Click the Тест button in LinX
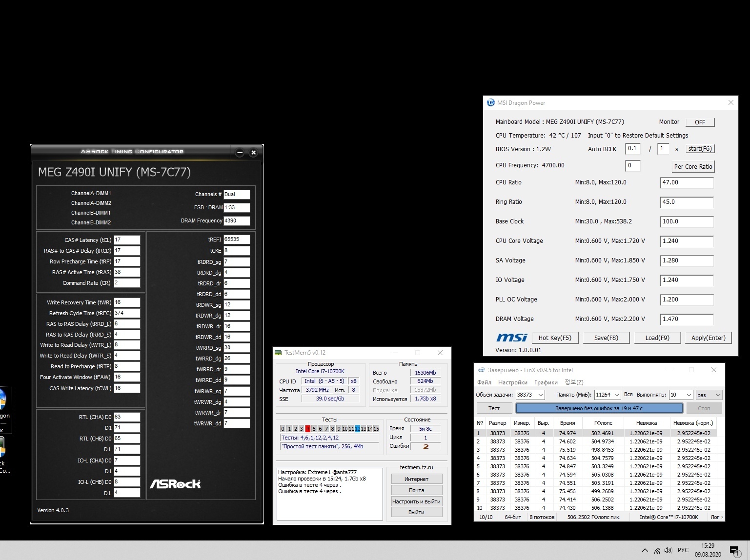Image resolution: width=750 pixels, height=560 pixels. tap(494, 408)
